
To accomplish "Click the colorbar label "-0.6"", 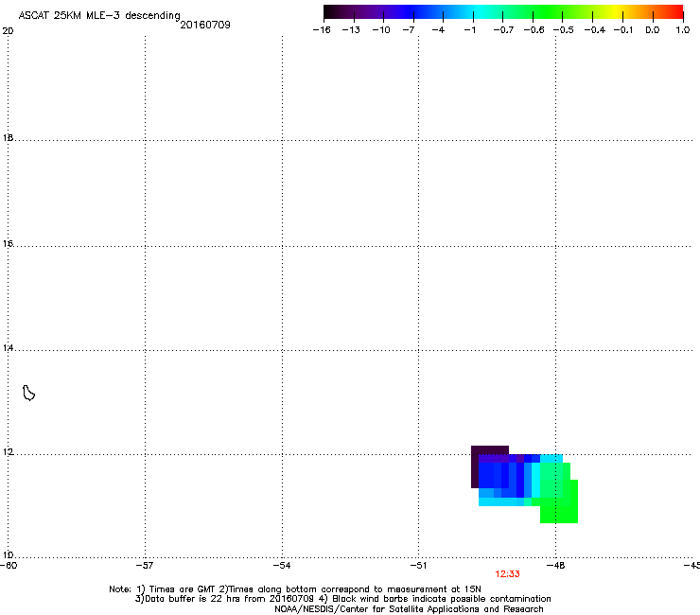I will pyautogui.click(x=534, y=30).
